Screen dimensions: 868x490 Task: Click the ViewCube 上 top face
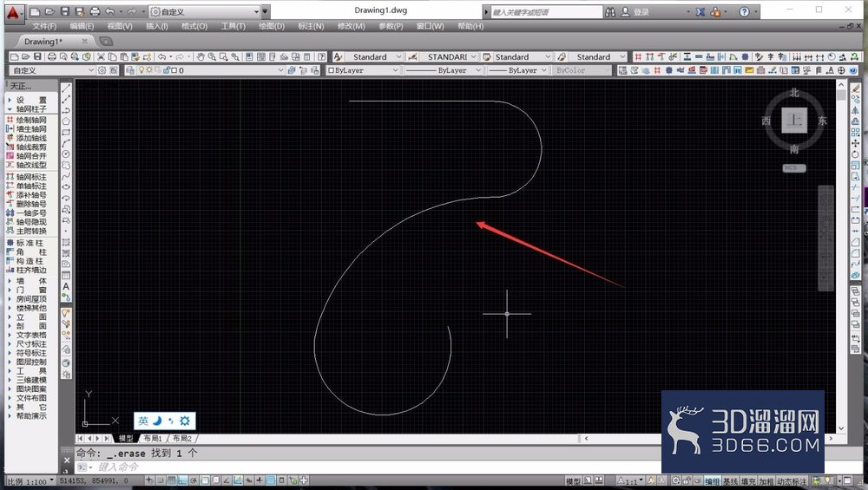point(794,120)
